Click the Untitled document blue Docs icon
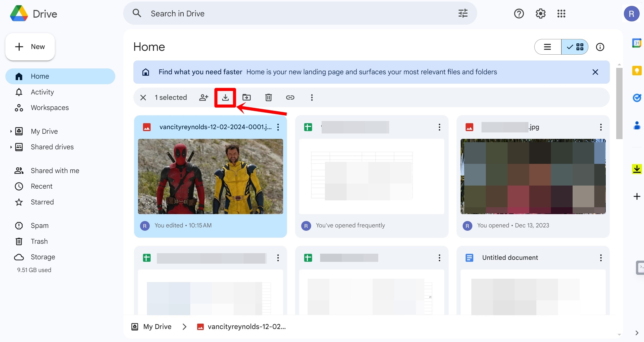644x342 pixels. point(469,258)
